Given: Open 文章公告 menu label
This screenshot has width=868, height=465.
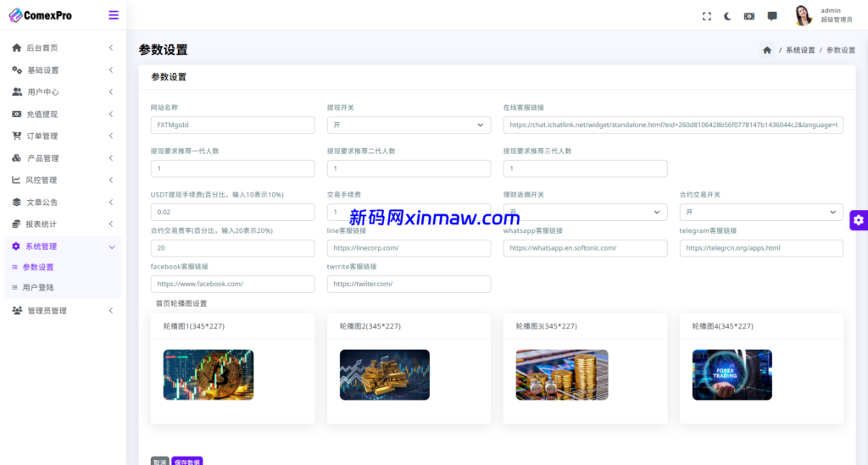Looking at the screenshot, I should (x=42, y=202).
